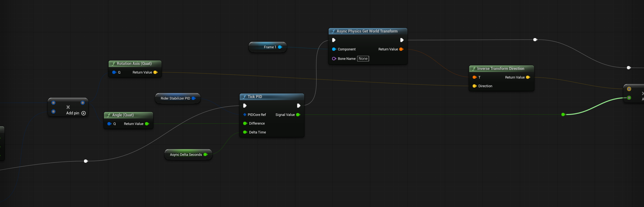The image size is (644, 207).
Task: Select the Async Physics Get World Transform title
Action: (x=367, y=31)
